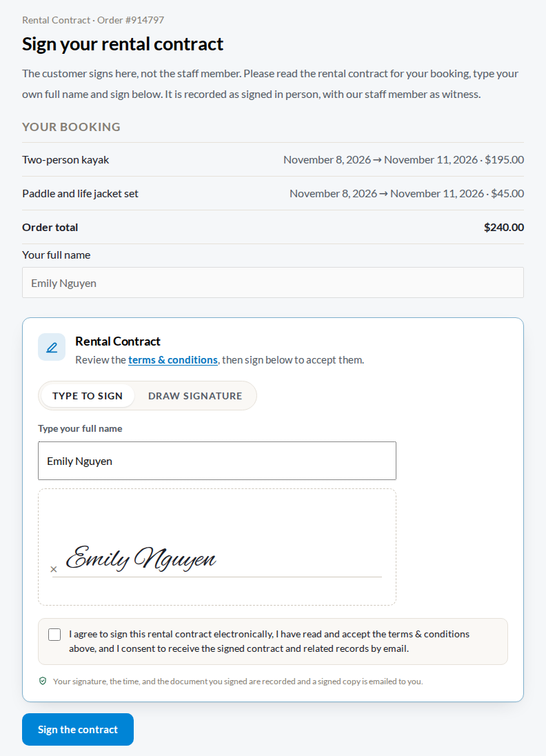Screen dimensions: 546x756
Task: Click the cursive Emily Nguyen signature preview
Action: (141, 558)
